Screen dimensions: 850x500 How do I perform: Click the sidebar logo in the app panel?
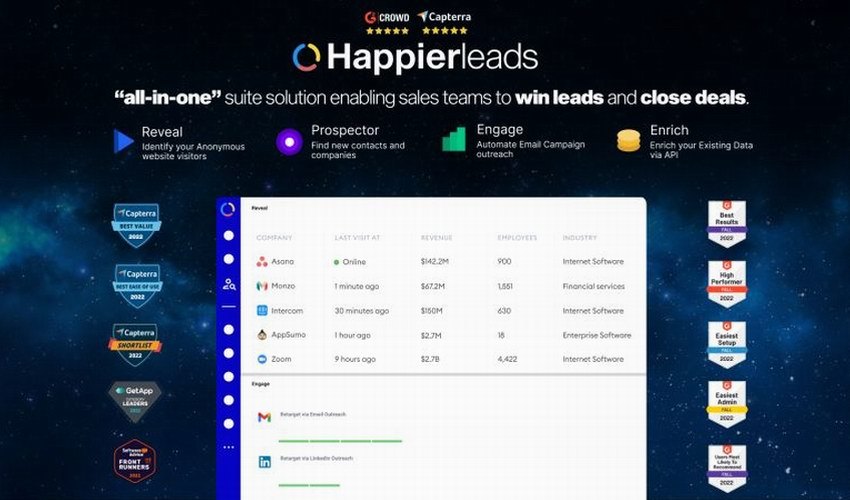point(228,209)
